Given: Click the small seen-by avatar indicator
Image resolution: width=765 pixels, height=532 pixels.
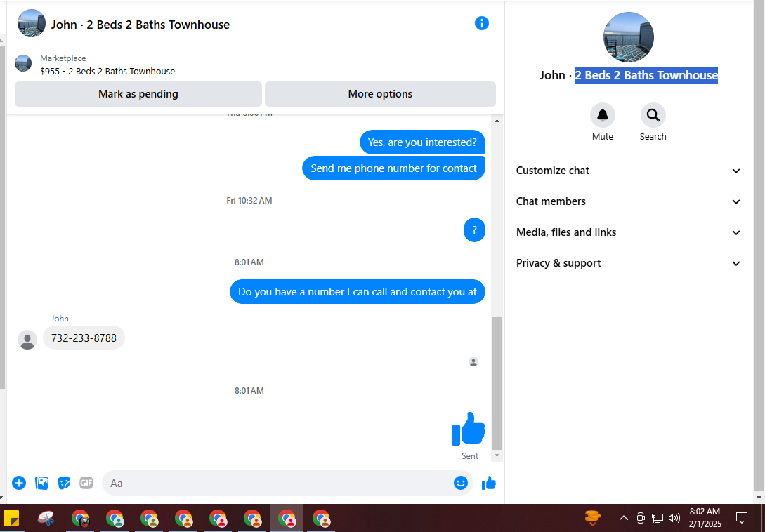Looking at the screenshot, I should point(473,362).
